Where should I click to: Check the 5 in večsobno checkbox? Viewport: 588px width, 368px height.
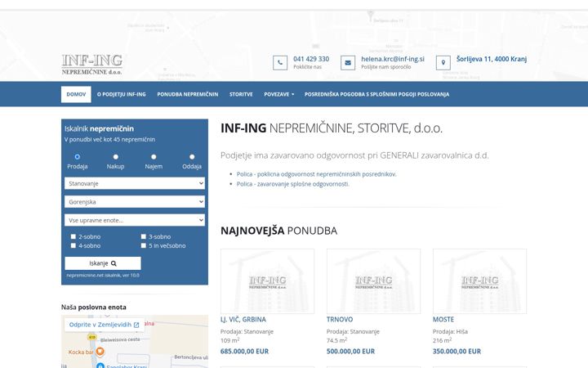pos(143,245)
